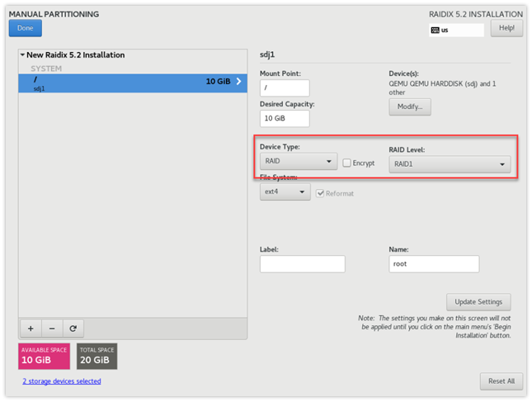
Task: Click the Update Settings button
Action: tap(478, 301)
